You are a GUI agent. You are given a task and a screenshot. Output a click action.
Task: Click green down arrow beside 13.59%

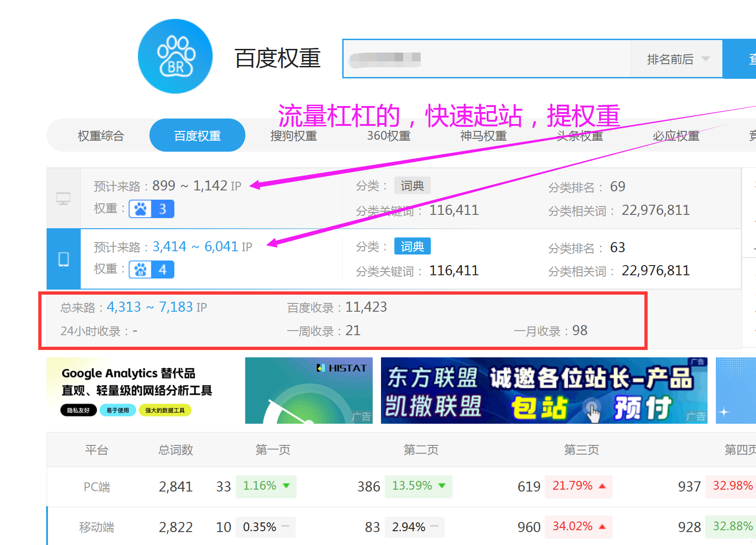click(442, 486)
